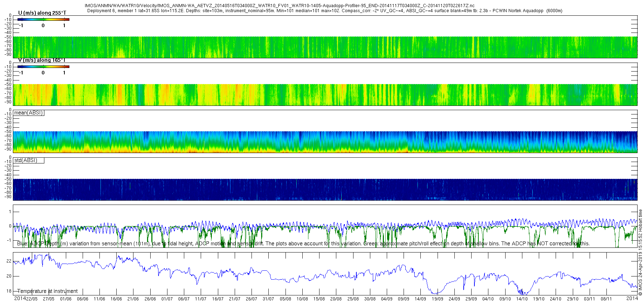The height and width of the screenshot is (304, 644).
Task: Click the -50 depth tick of U panel
Action: (x=8, y=37)
